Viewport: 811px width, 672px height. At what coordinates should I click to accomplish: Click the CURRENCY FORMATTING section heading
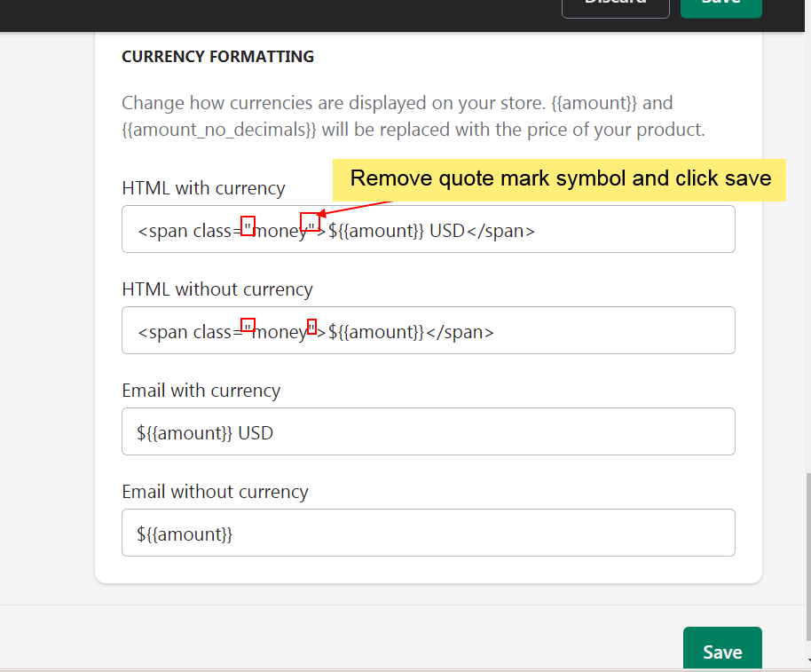pyautogui.click(x=217, y=57)
